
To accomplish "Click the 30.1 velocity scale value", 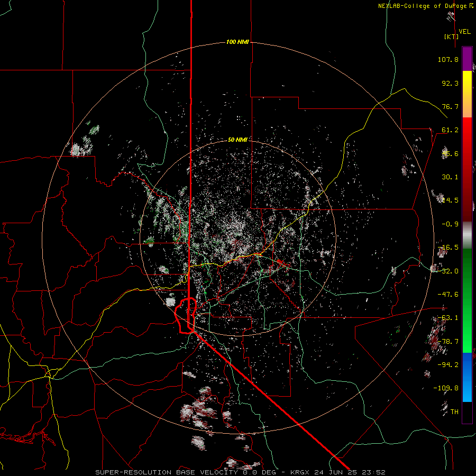I will coord(450,177).
